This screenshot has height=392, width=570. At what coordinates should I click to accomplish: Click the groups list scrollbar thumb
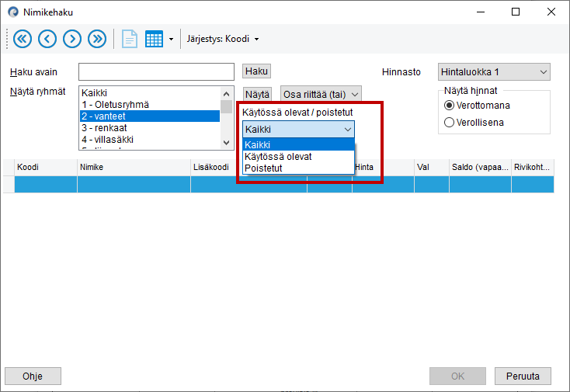click(227, 107)
